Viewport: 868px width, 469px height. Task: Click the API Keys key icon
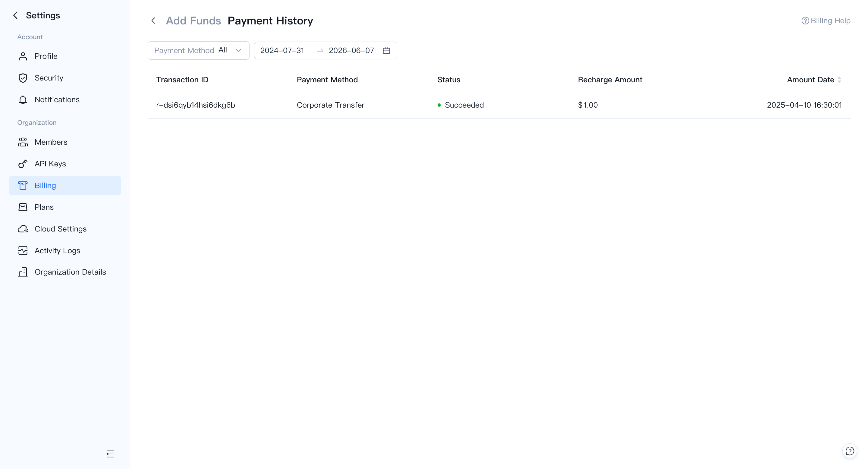[x=23, y=164]
